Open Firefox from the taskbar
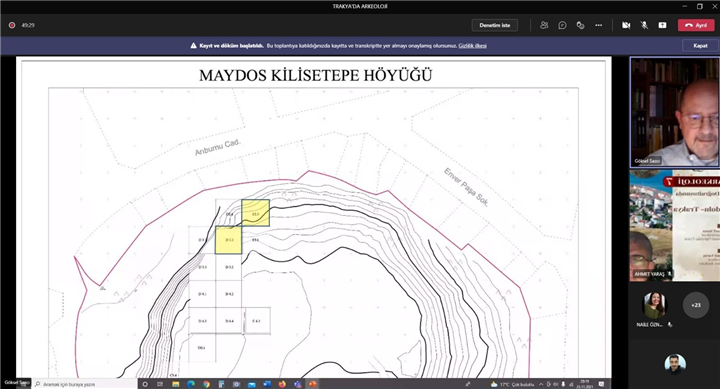Screen dimensions: 720x389 (x=282, y=384)
